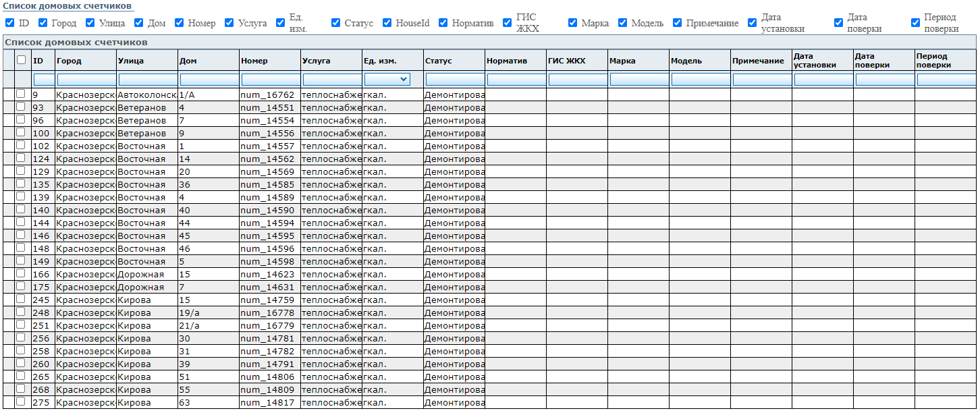This screenshot has height=413, width=980.
Task: Sort the table by the ID column header
Action: [38, 61]
